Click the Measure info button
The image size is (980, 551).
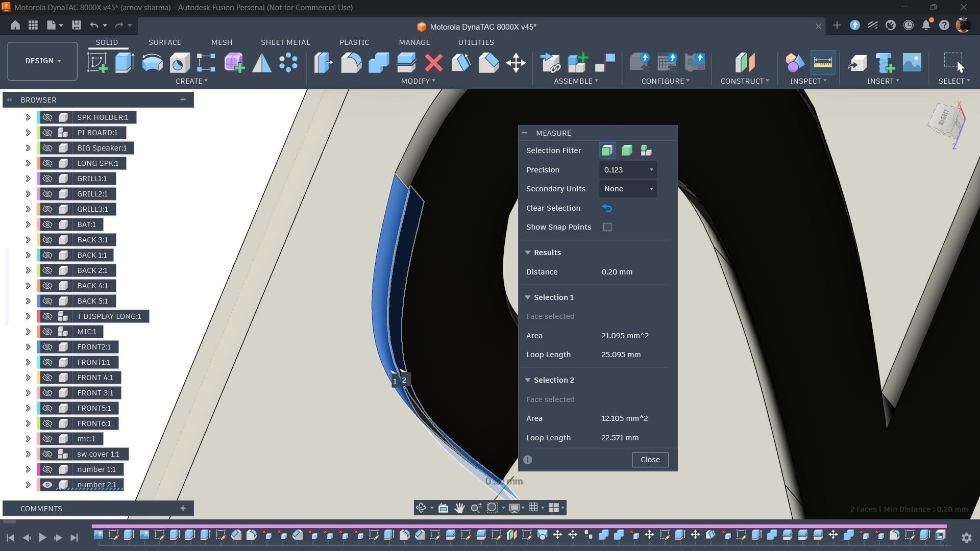(528, 460)
